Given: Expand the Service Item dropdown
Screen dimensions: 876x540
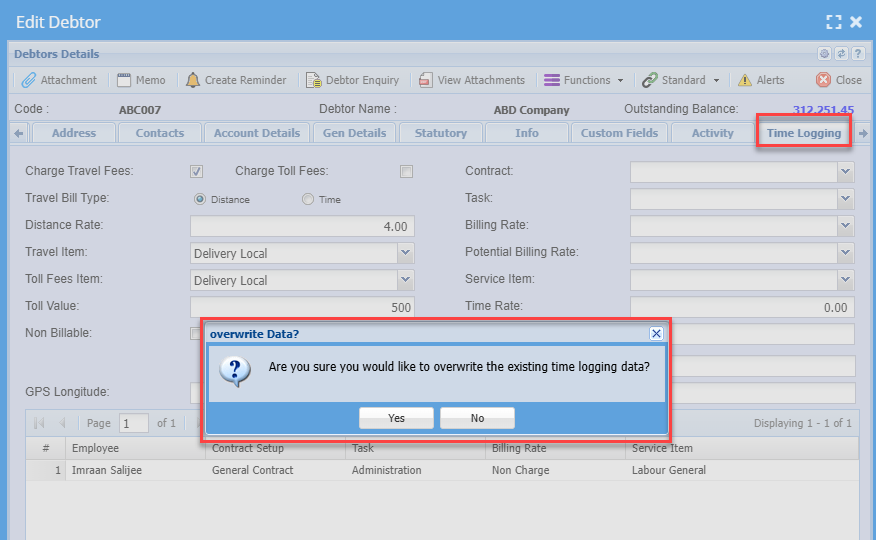Looking at the screenshot, I should [845, 279].
